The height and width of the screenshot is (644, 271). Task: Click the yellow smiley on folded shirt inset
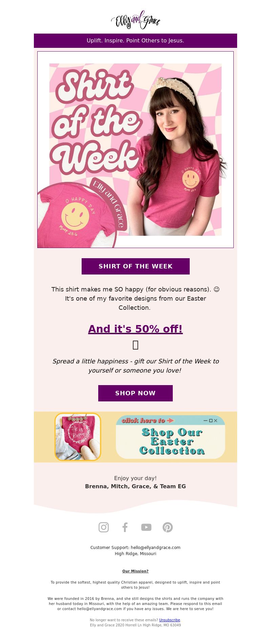pos(75,216)
